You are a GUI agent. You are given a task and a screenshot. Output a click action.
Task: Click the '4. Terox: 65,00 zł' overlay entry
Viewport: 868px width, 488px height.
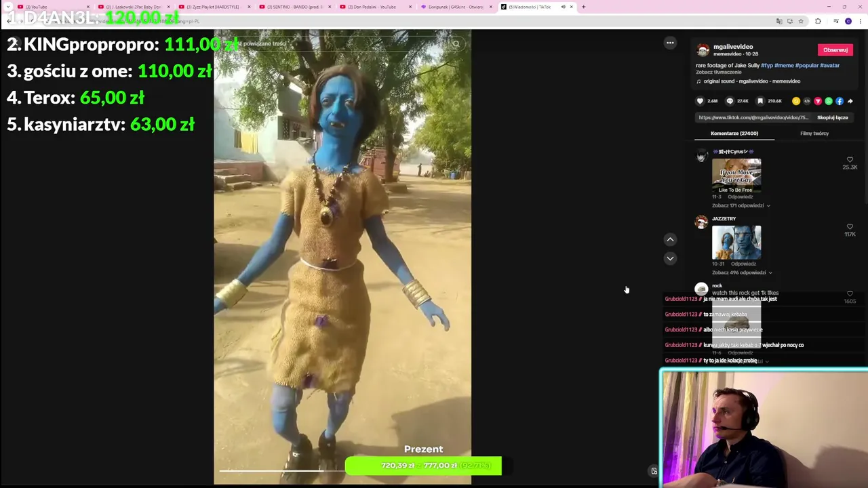coord(75,98)
